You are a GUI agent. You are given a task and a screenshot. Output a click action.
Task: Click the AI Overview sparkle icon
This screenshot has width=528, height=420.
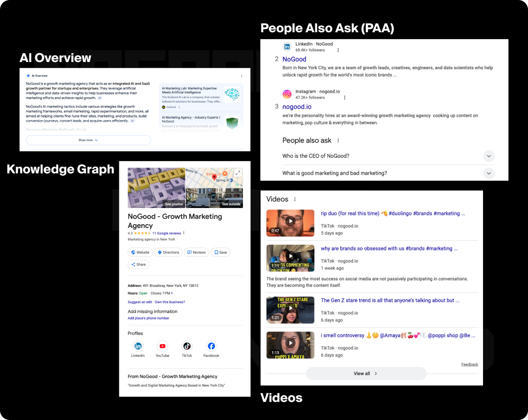click(x=28, y=76)
